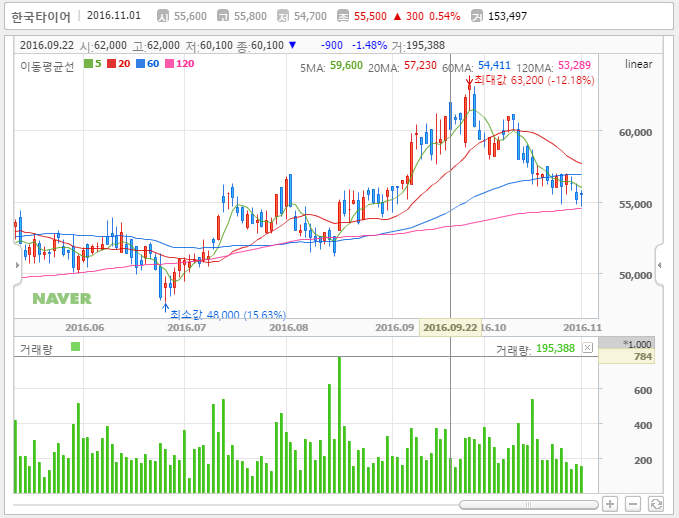Click the opening price icon beside 55,600
This screenshot has width=679, height=518.
[163, 16]
